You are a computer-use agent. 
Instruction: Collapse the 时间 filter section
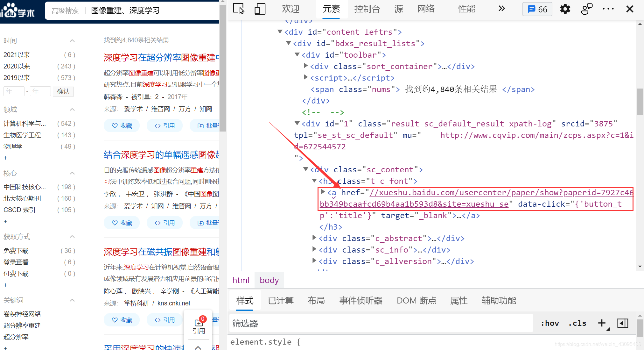coord(72,41)
